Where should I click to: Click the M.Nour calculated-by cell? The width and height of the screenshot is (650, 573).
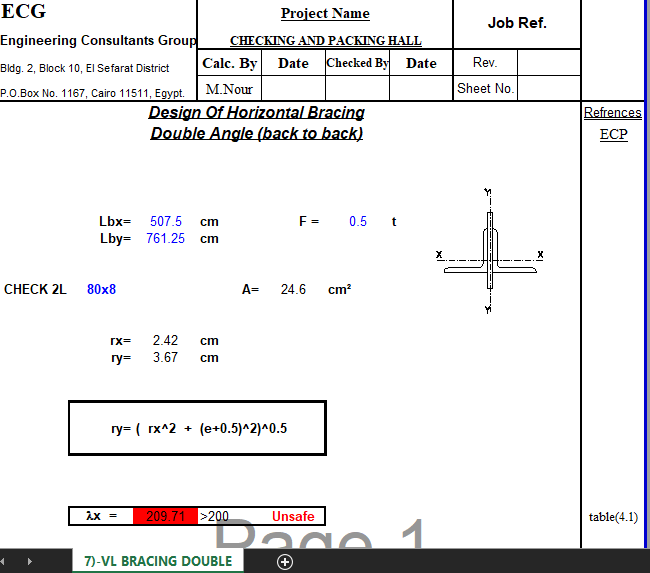229,89
